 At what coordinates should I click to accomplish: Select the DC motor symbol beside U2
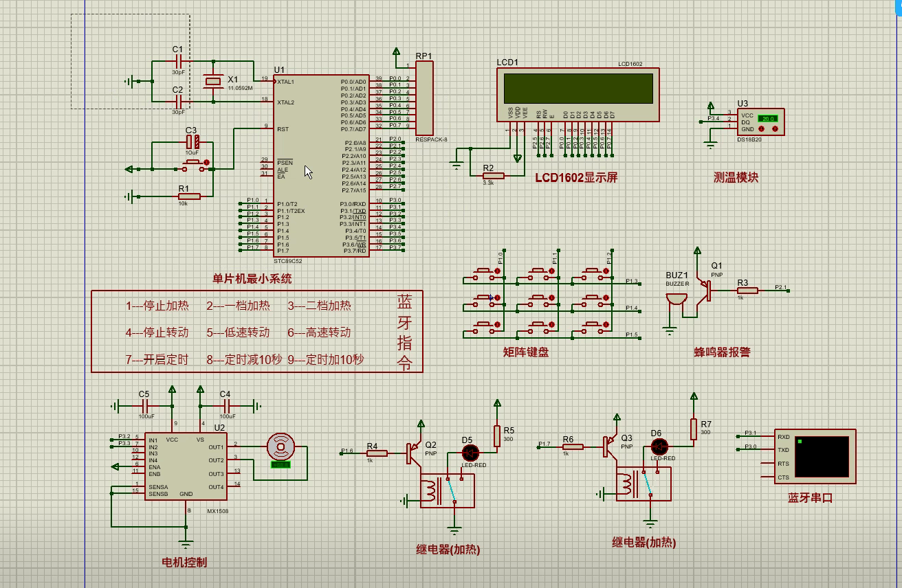point(280,447)
